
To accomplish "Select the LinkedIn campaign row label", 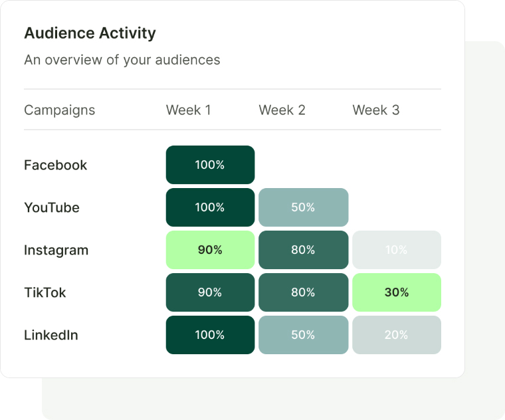I will coord(51,335).
